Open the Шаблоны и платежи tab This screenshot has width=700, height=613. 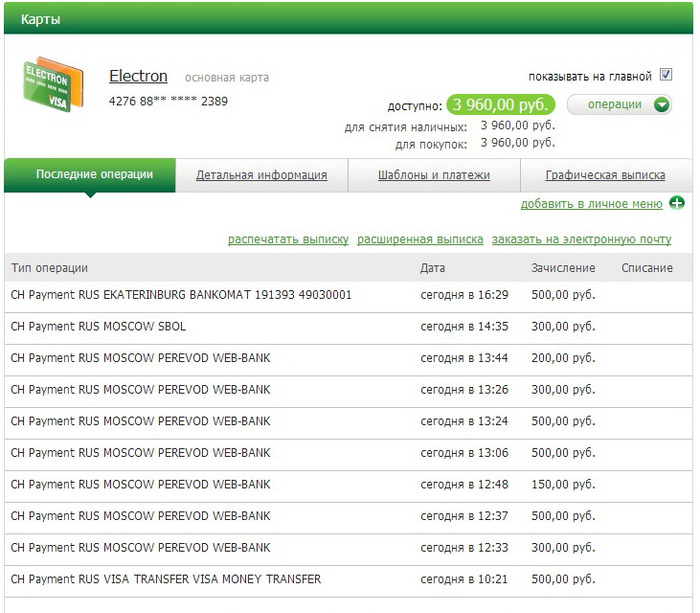(434, 175)
